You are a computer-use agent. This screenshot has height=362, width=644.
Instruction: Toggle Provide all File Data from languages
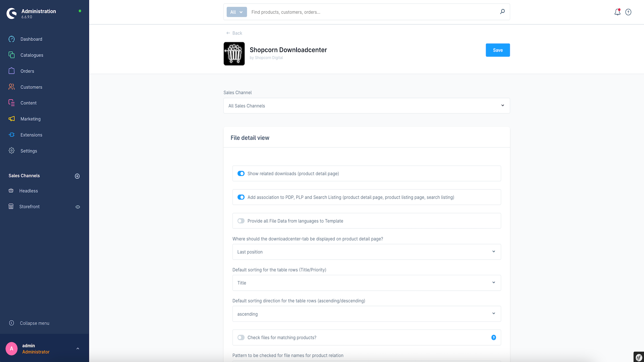tap(241, 221)
